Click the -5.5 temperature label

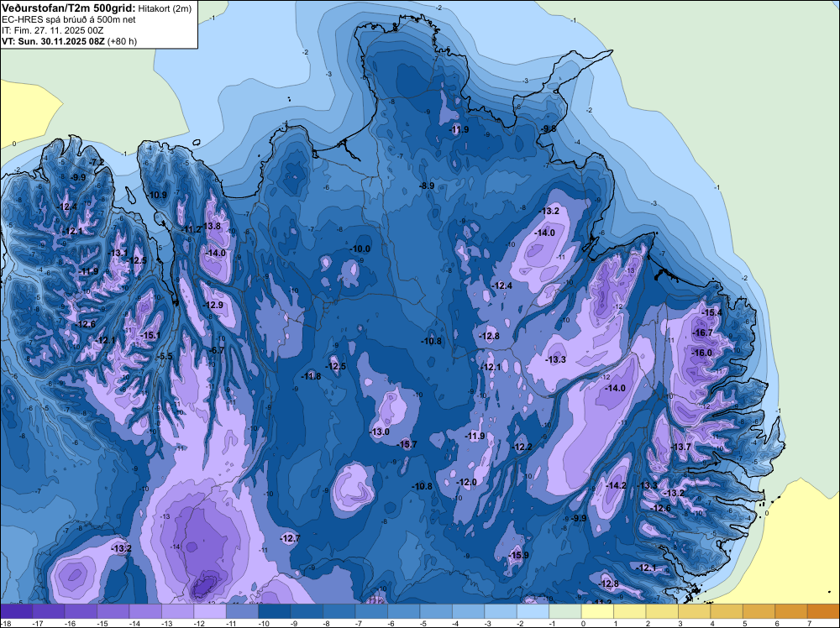pos(165,356)
